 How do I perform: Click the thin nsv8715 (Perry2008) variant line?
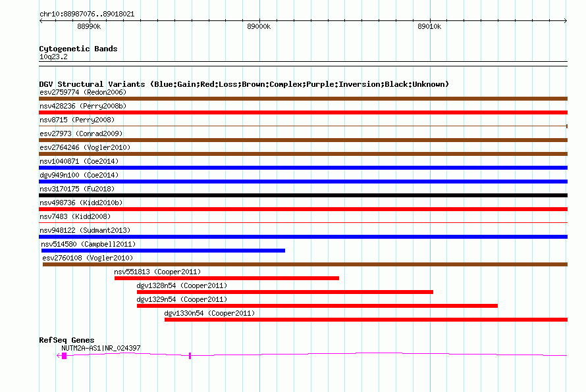[x=303, y=126]
